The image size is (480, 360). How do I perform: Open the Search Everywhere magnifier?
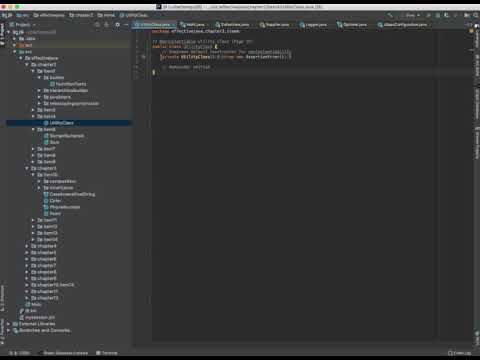pyautogui.click(x=476, y=15)
